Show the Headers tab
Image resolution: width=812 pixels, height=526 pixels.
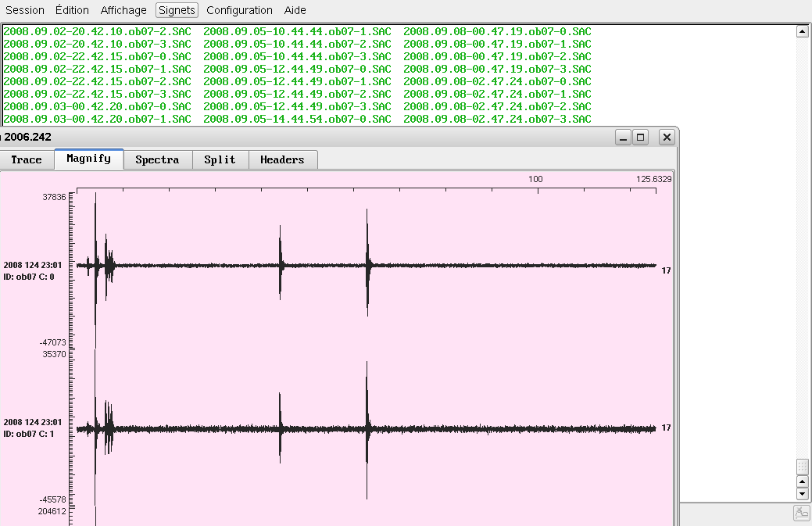282,159
